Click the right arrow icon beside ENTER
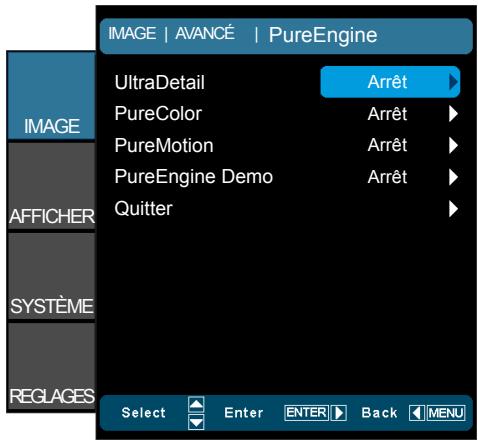Image resolution: width=478 pixels, height=440 pixels. [339, 413]
